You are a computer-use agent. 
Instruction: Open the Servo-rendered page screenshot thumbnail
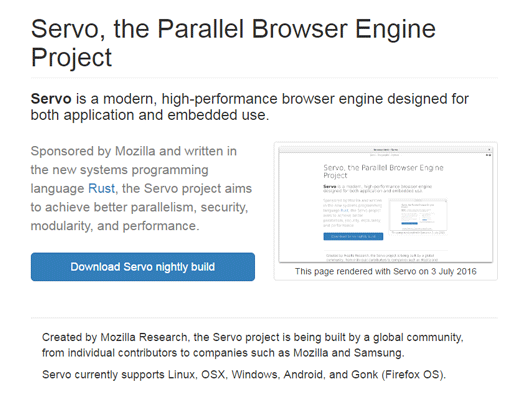pyautogui.click(x=385, y=204)
